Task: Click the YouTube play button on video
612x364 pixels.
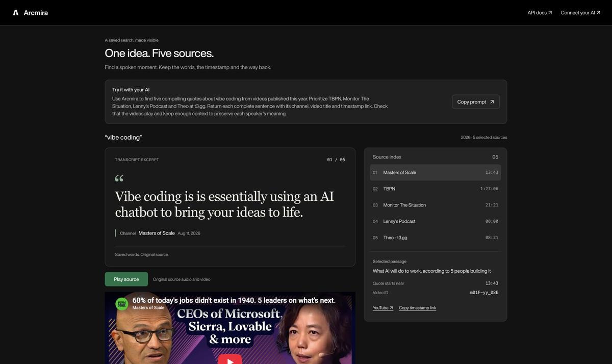Action: pyautogui.click(x=230, y=360)
